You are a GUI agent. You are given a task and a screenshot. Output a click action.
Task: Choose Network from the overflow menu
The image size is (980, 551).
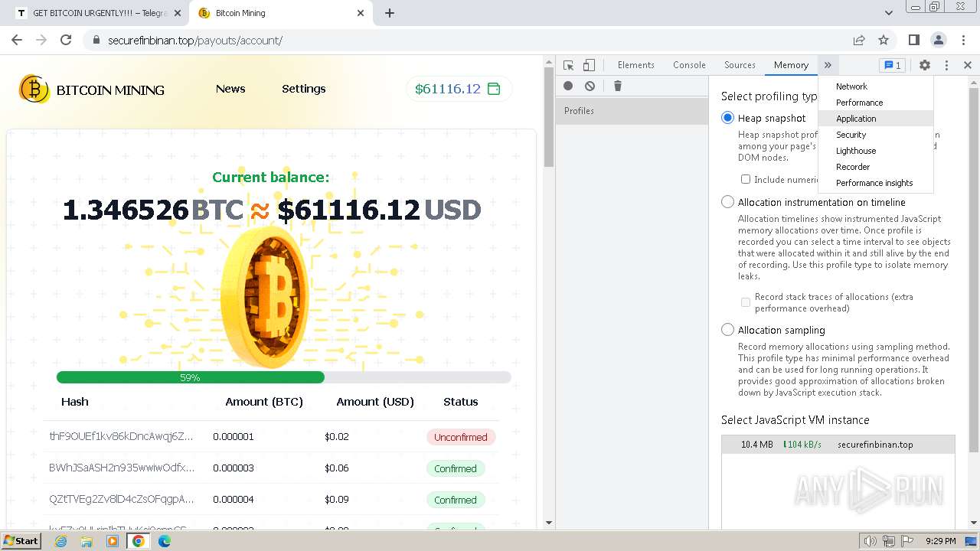pyautogui.click(x=876, y=86)
